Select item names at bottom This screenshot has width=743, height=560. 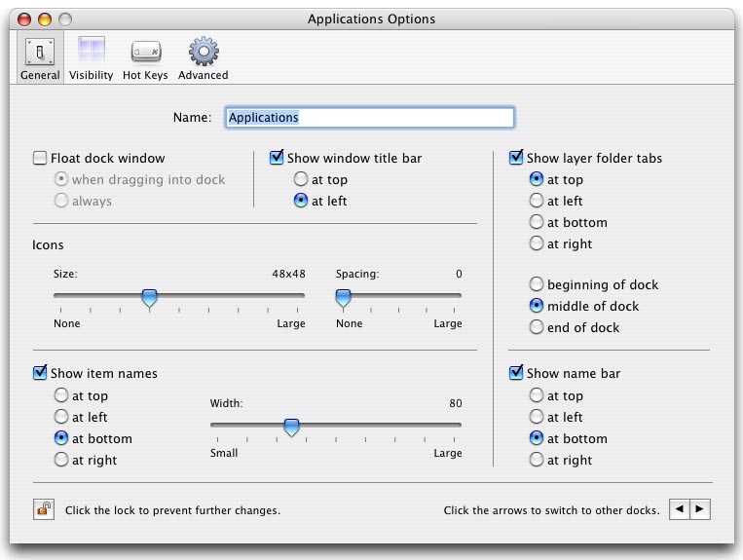[61, 438]
